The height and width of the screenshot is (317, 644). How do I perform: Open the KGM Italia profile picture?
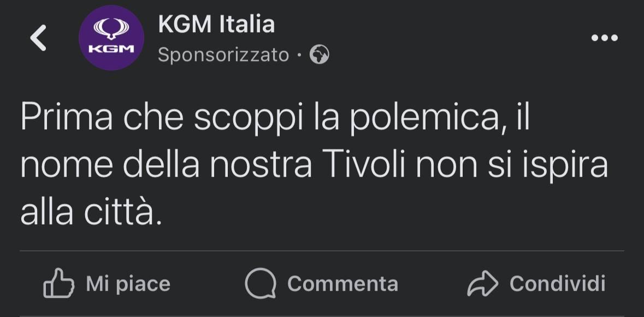tap(111, 38)
